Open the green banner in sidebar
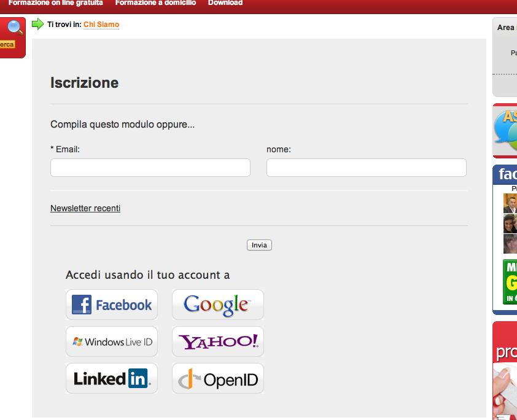Image resolution: width=517 pixels, height=420 pixels. (510, 282)
